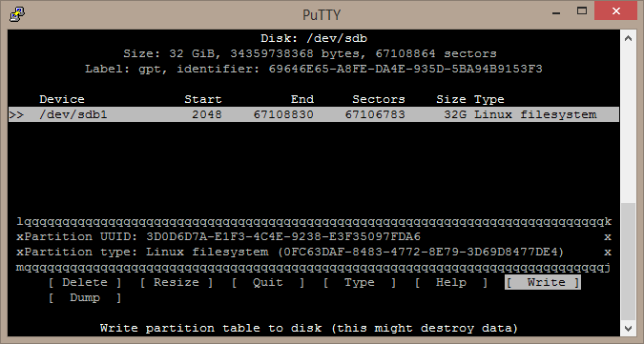
Task: Click the Linux filesystem type cell
Action: coord(535,114)
